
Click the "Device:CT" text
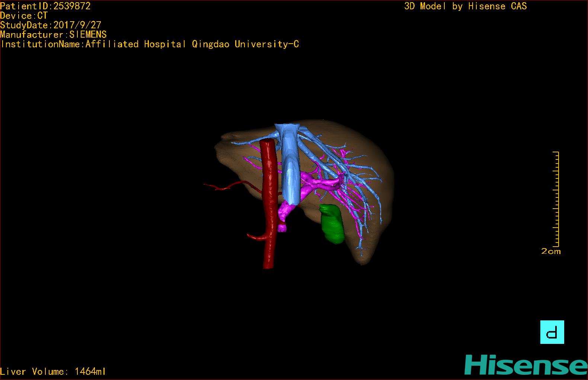pyautogui.click(x=24, y=16)
